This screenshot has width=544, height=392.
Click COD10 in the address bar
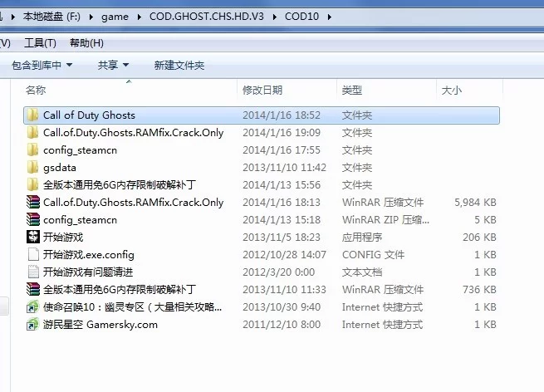[x=301, y=17]
